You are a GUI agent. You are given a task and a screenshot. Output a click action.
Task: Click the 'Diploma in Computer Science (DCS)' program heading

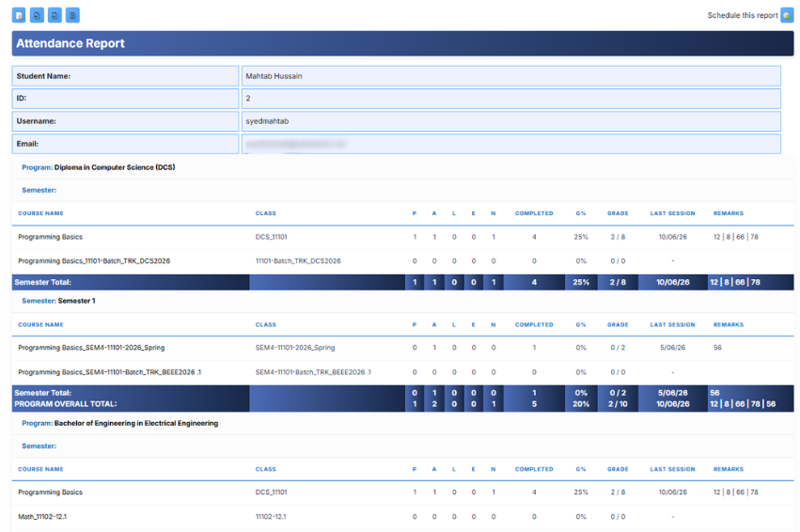(115, 167)
